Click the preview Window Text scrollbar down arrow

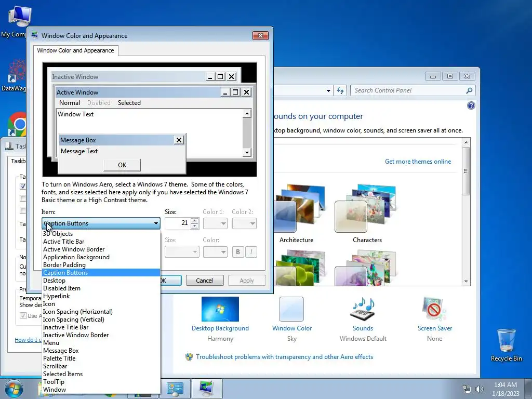pos(247,153)
